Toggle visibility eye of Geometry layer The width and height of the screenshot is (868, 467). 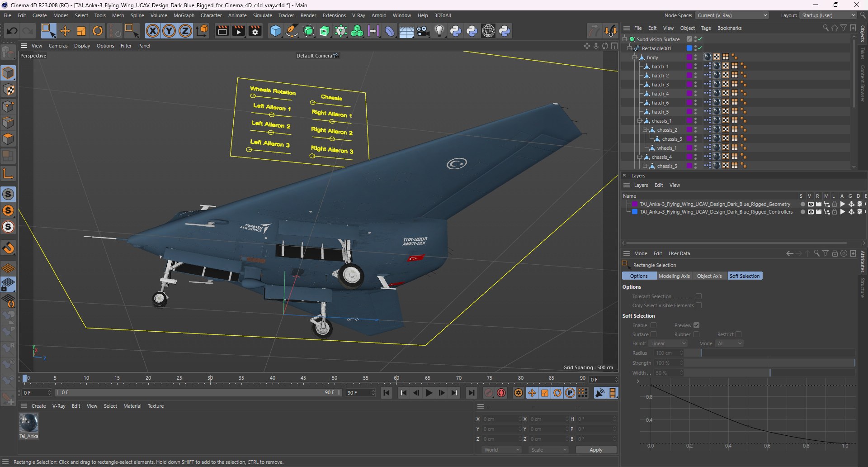pos(811,204)
